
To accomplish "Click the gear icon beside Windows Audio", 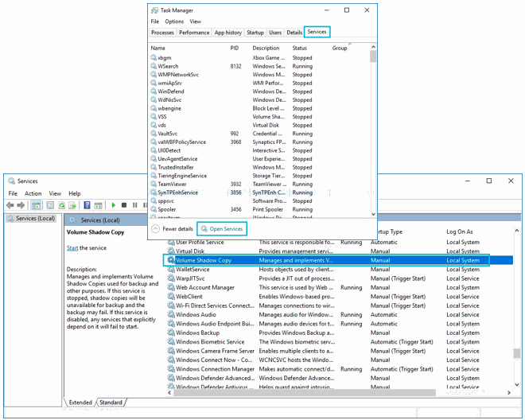I will click(x=171, y=314).
